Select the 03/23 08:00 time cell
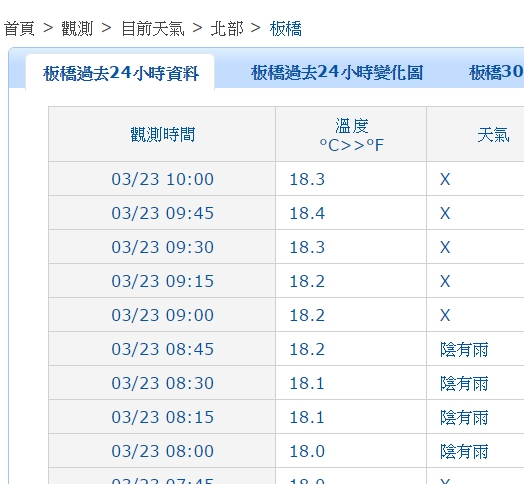The width and height of the screenshot is (524, 484). [162, 451]
